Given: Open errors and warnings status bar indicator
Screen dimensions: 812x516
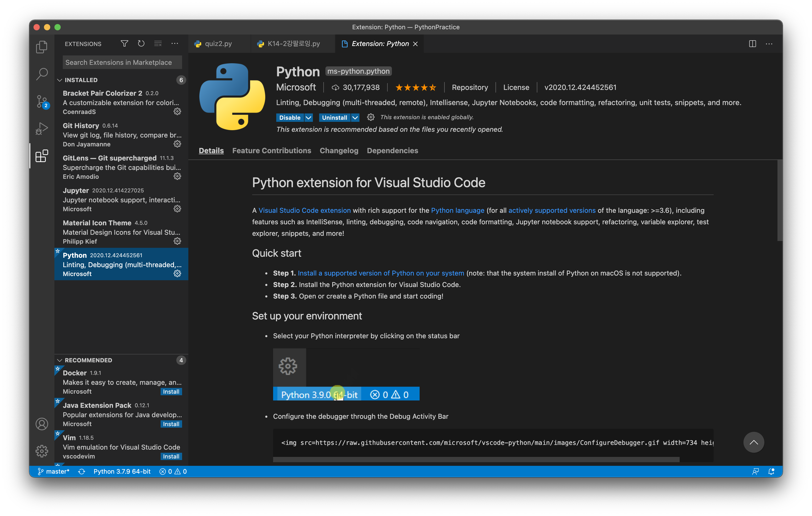Looking at the screenshot, I should [173, 472].
